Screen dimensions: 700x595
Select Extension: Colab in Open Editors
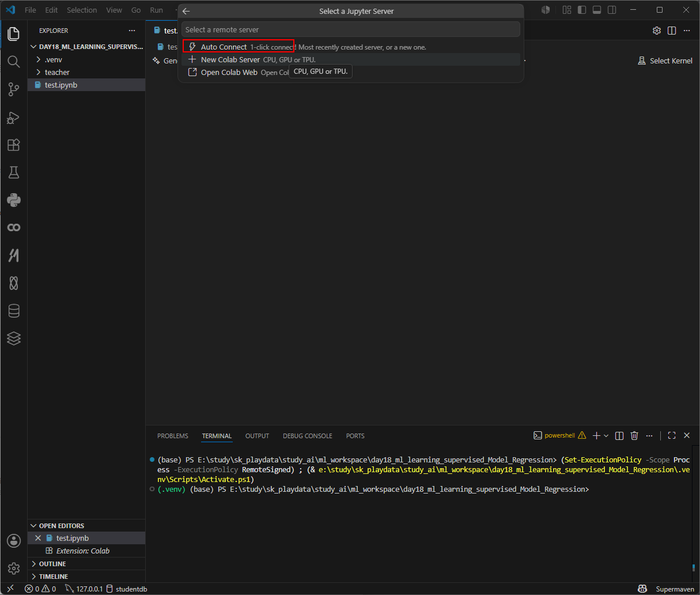coord(86,551)
